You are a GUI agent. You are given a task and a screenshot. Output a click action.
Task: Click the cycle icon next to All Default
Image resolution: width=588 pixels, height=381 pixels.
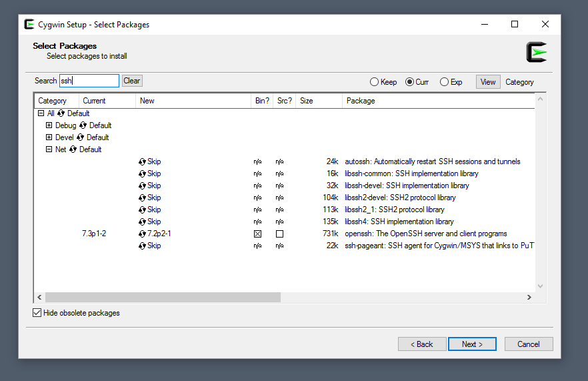click(61, 113)
